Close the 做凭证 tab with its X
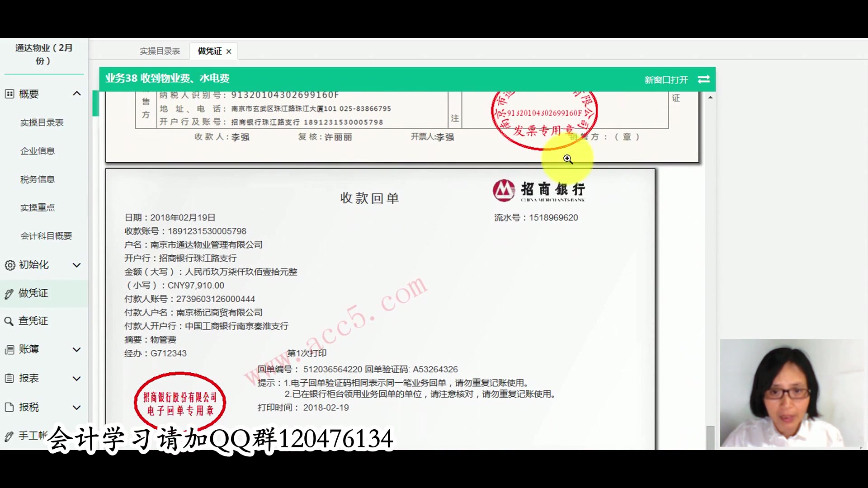 229,51
